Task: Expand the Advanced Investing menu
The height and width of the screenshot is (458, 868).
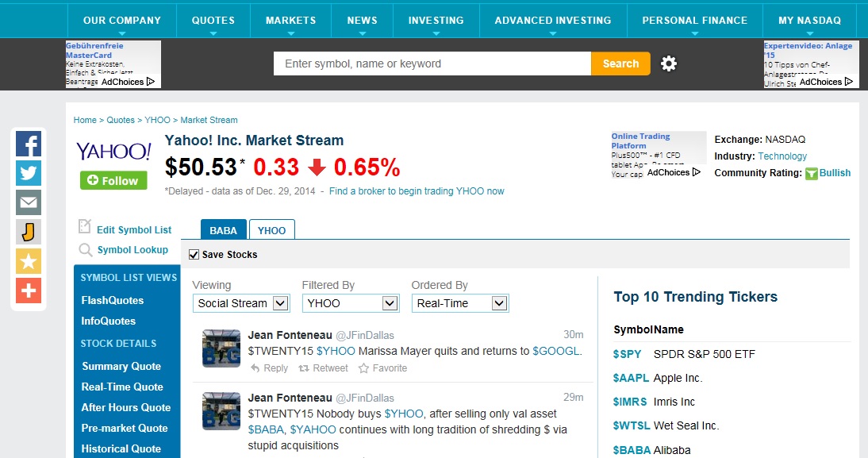Action: tap(553, 21)
